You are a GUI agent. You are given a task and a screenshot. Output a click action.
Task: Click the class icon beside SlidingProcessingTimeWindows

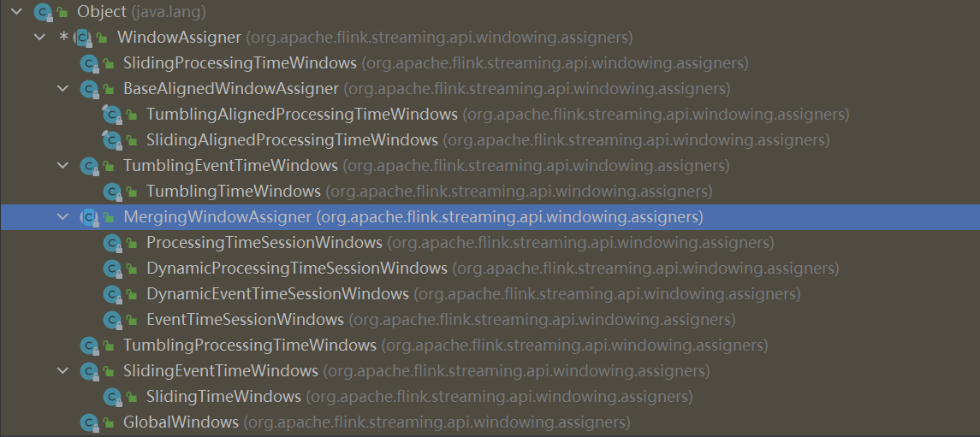point(88,63)
